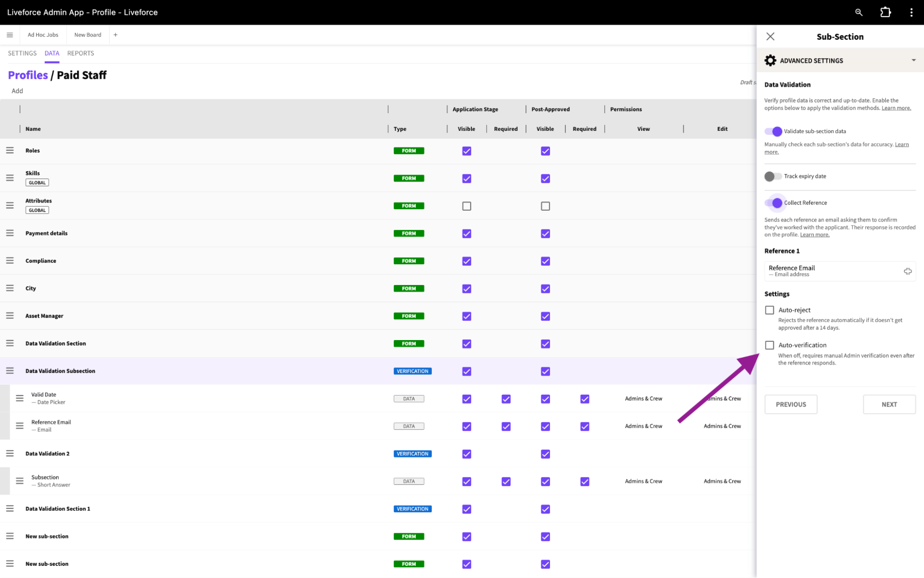
Task: Uncheck Valid Date Application Stage Required checkbox
Action: [x=506, y=399]
